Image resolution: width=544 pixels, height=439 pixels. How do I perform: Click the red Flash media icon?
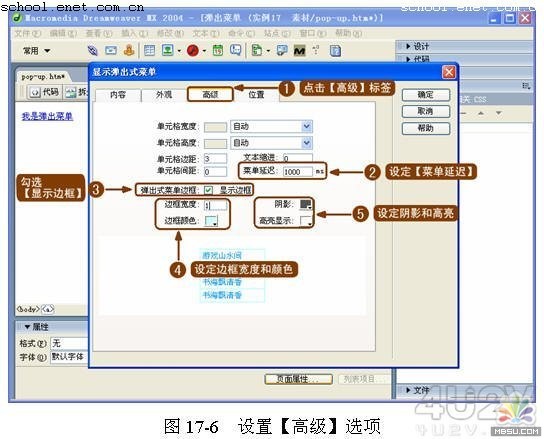(x=193, y=51)
